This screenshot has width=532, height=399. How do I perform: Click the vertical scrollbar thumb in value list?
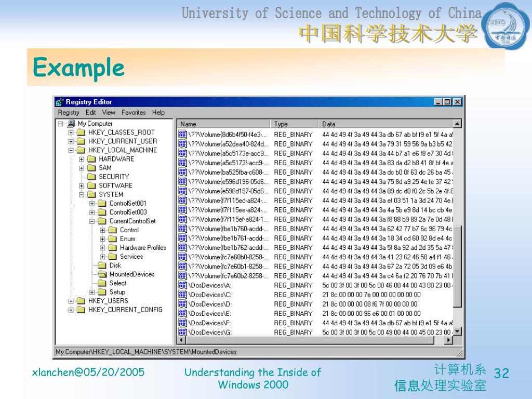pyautogui.click(x=457, y=267)
